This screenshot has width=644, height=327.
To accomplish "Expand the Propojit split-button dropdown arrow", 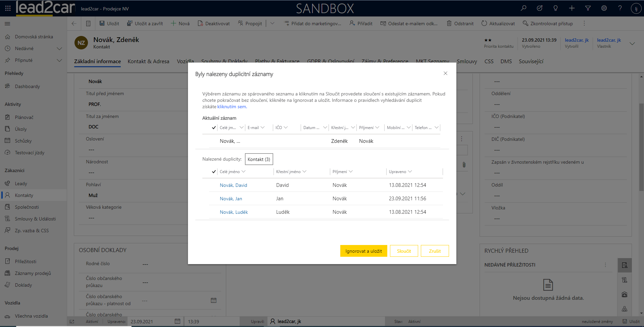I will tap(272, 24).
